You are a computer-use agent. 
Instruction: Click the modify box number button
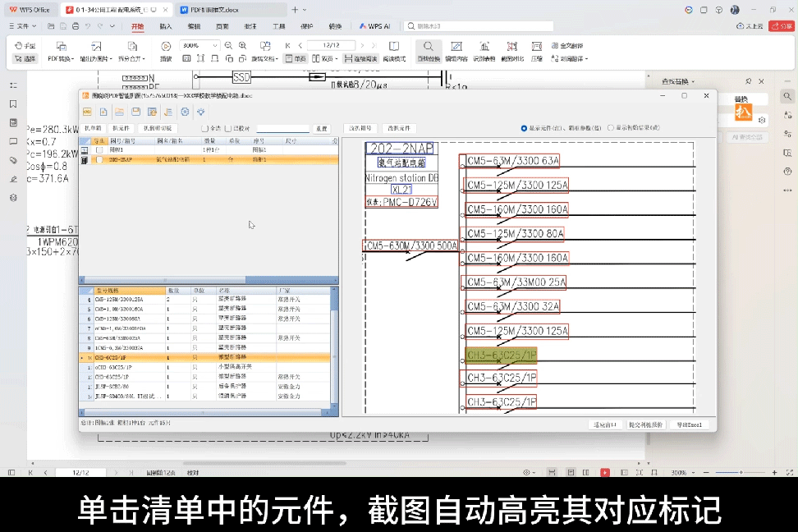[x=360, y=128]
